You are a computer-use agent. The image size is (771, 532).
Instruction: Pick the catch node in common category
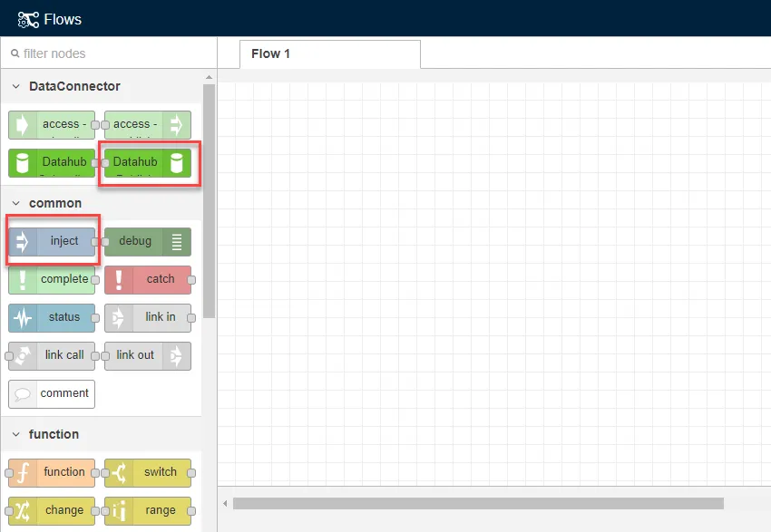point(150,279)
